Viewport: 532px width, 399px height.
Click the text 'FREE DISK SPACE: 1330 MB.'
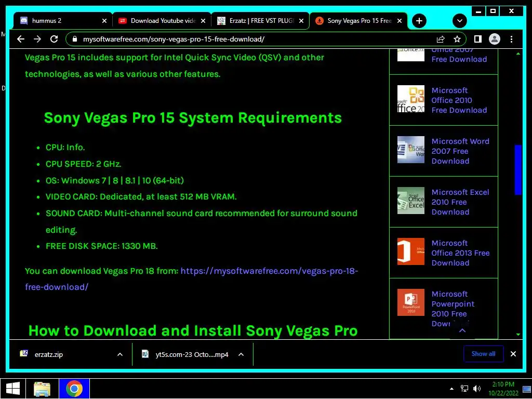pyautogui.click(x=102, y=246)
